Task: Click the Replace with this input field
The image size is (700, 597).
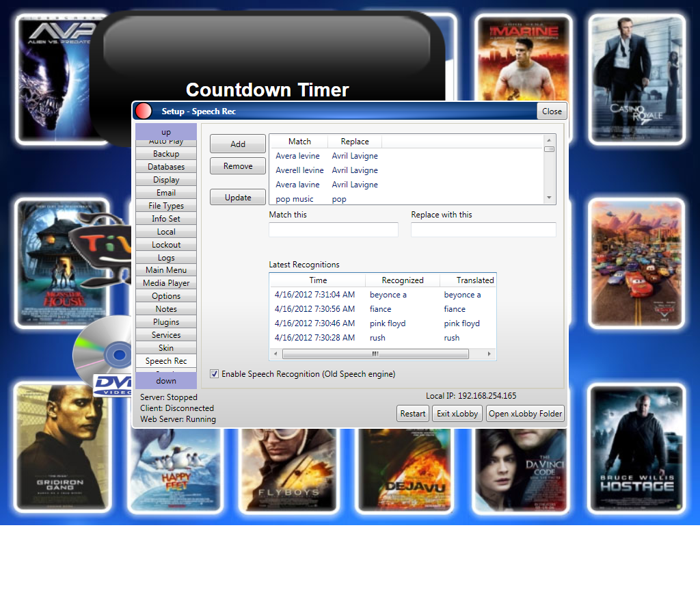Action: [483, 230]
